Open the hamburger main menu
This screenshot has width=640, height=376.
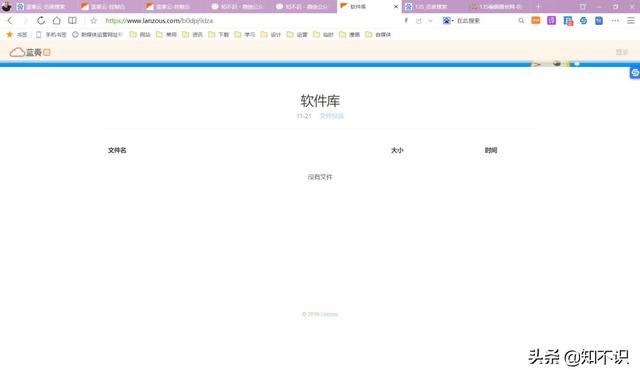click(631, 20)
